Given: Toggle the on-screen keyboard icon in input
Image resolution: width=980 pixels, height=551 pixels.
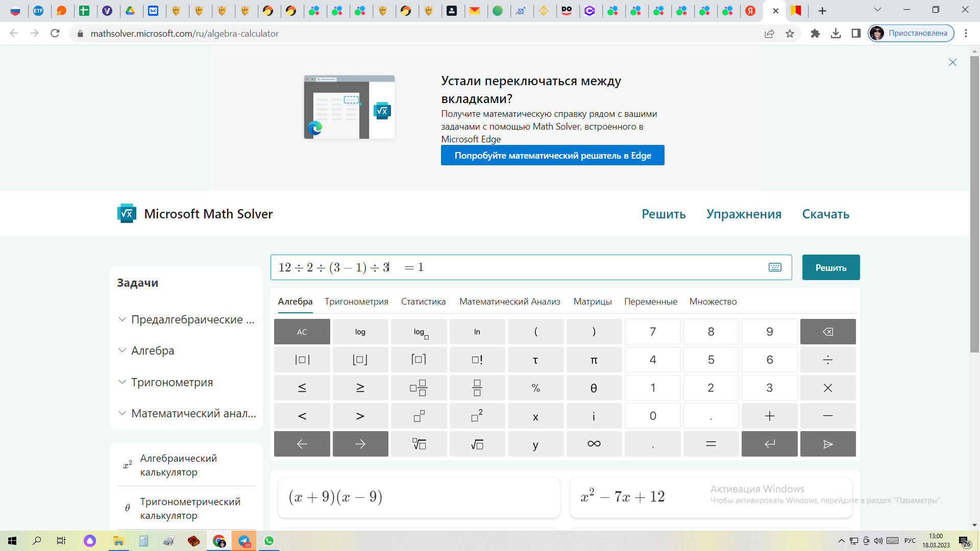Looking at the screenshot, I should pos(775,267).
